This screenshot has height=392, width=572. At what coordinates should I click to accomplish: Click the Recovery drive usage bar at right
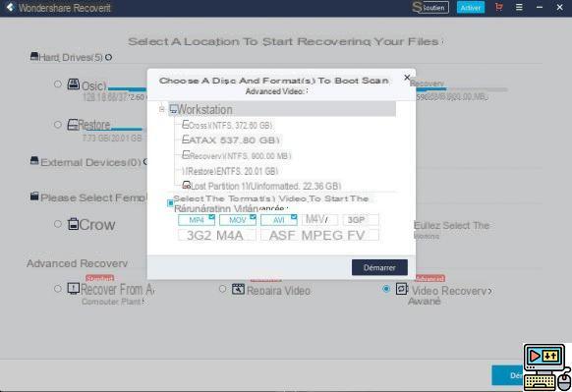tap(462, 89)
